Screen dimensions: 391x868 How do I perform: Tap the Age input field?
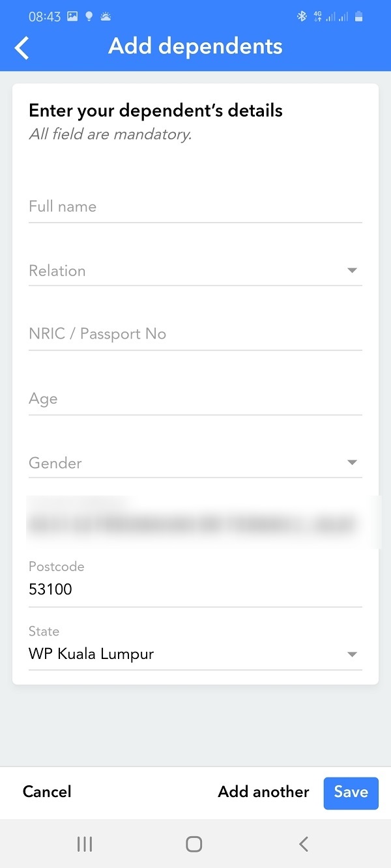click(x=195, y=399)
